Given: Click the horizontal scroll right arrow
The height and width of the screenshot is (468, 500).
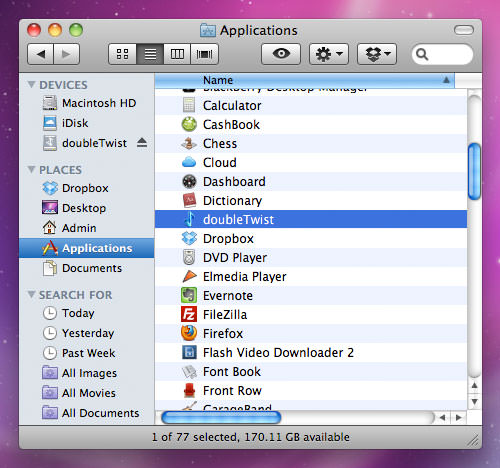Looking at the screenshot, I should pyautogui.click(x=458, y=417).
